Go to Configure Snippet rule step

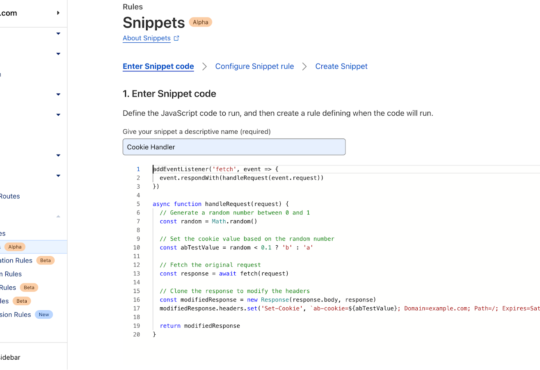[x=255, y=66]
